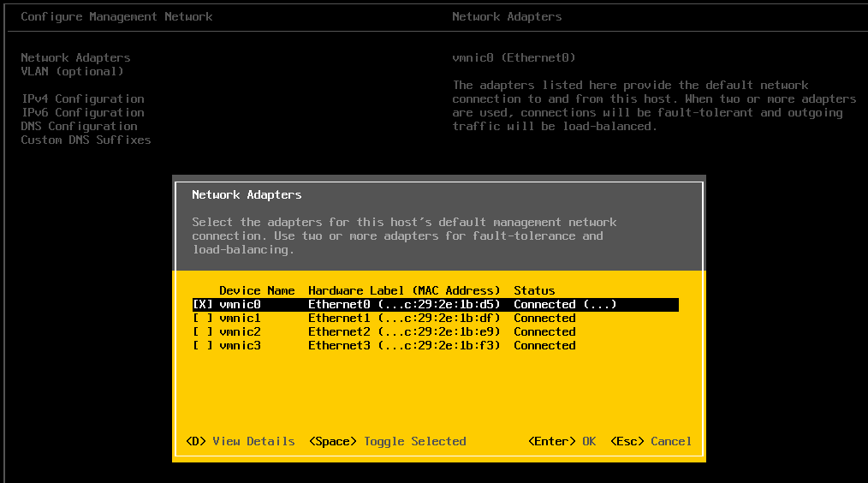The height and width of the screenshot is (483, 868).
Task: Select Custom DNS Suffixes menu item
Action: click(x=86, y=140)
